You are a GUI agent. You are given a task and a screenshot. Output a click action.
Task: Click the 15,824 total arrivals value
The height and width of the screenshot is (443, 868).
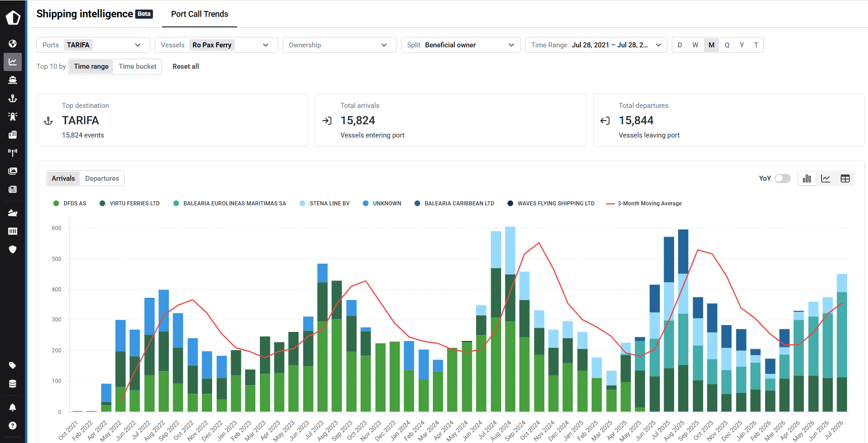[358, 121]
